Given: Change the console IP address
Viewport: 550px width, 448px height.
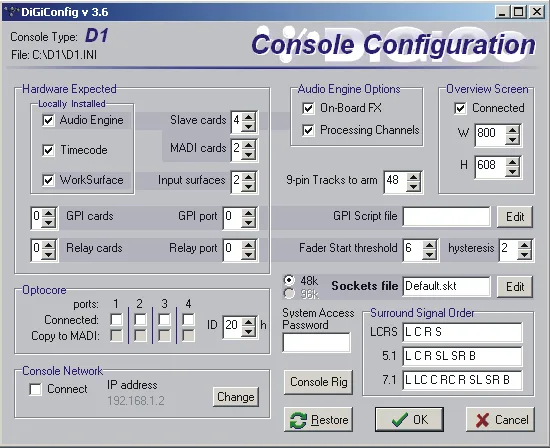Looking at the screenshot, I should coord(236,397).
